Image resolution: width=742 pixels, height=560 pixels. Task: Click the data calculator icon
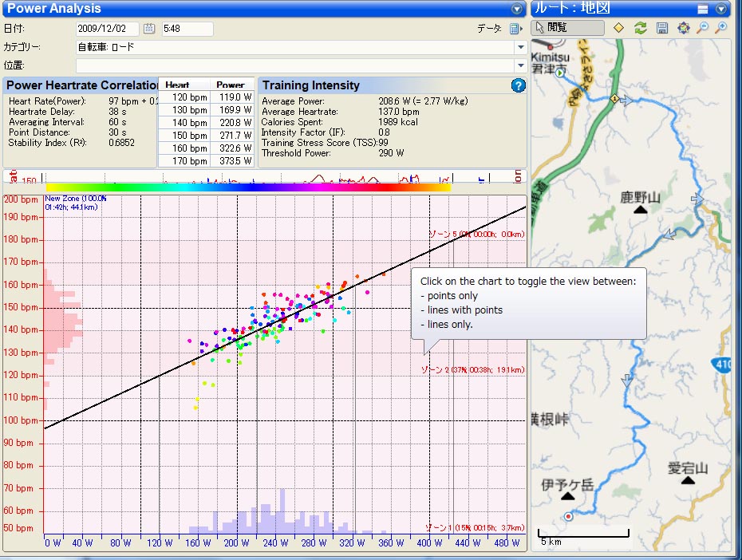pyautogui.click(x=515, y=29)
